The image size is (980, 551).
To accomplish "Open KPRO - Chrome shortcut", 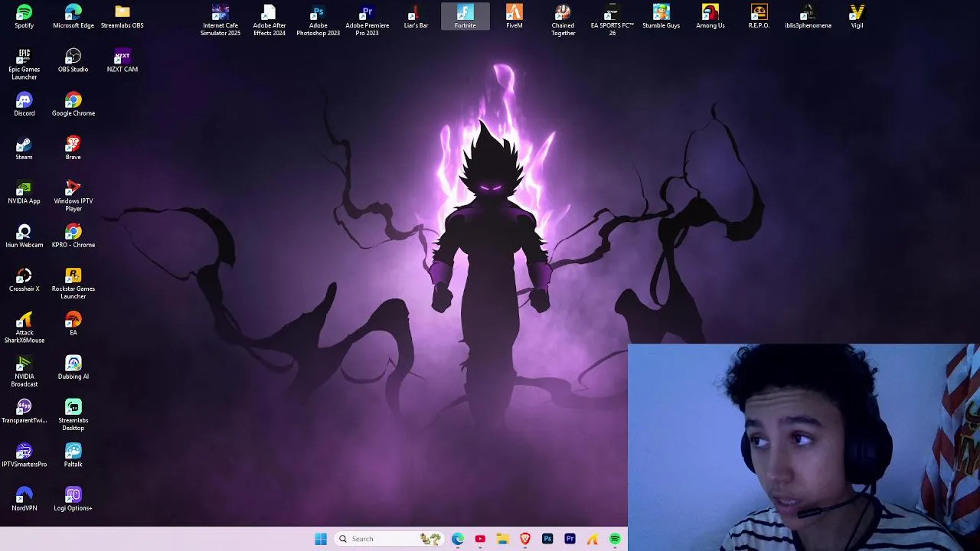I will click(x=73, y=236).
